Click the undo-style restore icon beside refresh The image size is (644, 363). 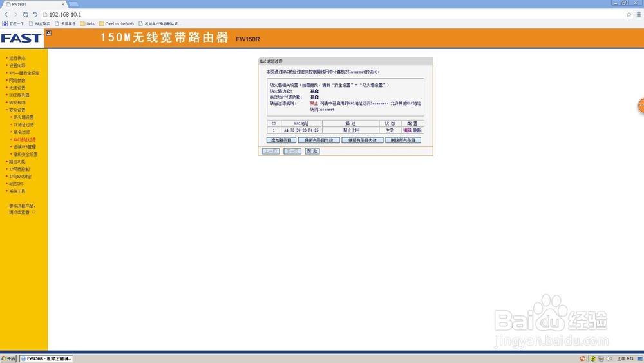coord(35,14)
